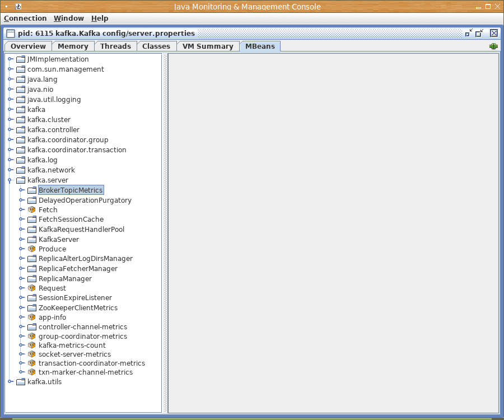Image resolution: width=504 pixels, height=420 pixels.
Task: Select the java.util.logging tree entry
Action: (x=54, y=99)
